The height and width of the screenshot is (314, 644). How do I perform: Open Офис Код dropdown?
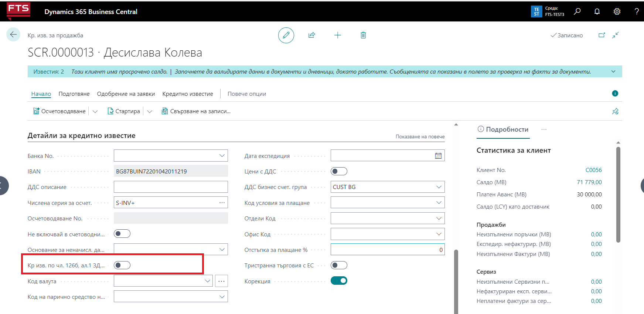pos(439,234)
